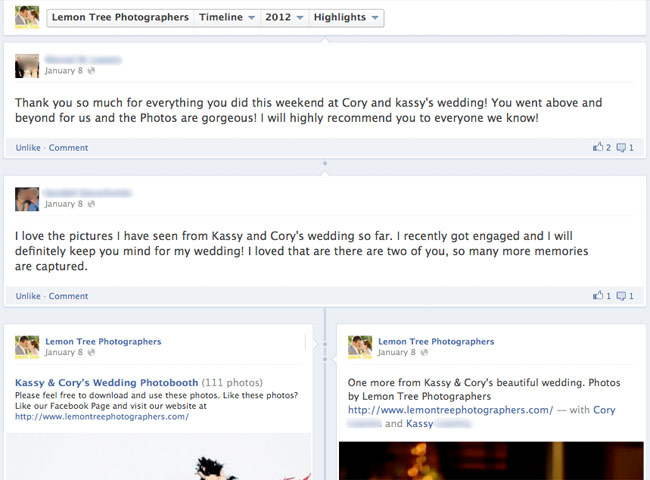Expand the Highlights filter dropdown

point(346,17)
